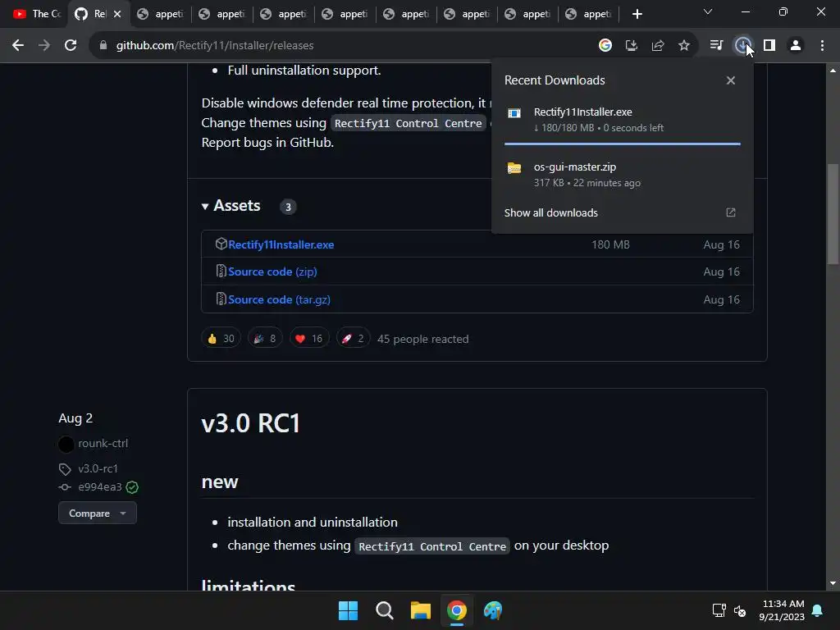The height and width of the screenshot is (630, 840).
Task: Click the heart reaction 16
Action: [x=309, y=339]
